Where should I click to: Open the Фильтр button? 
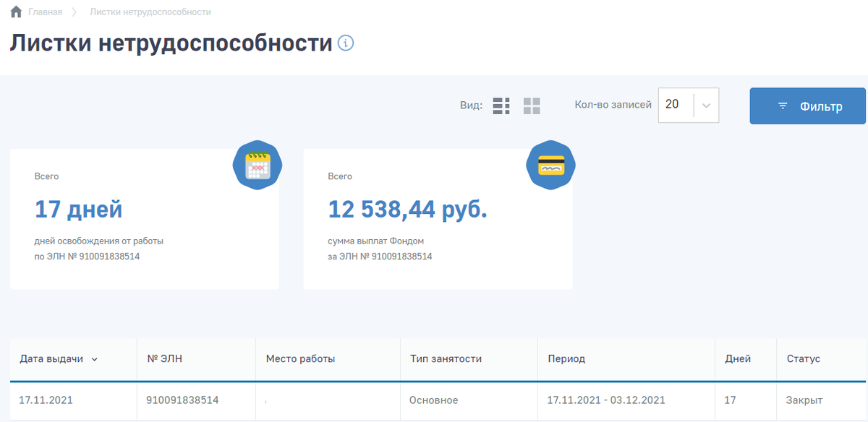tap(807, 106)
